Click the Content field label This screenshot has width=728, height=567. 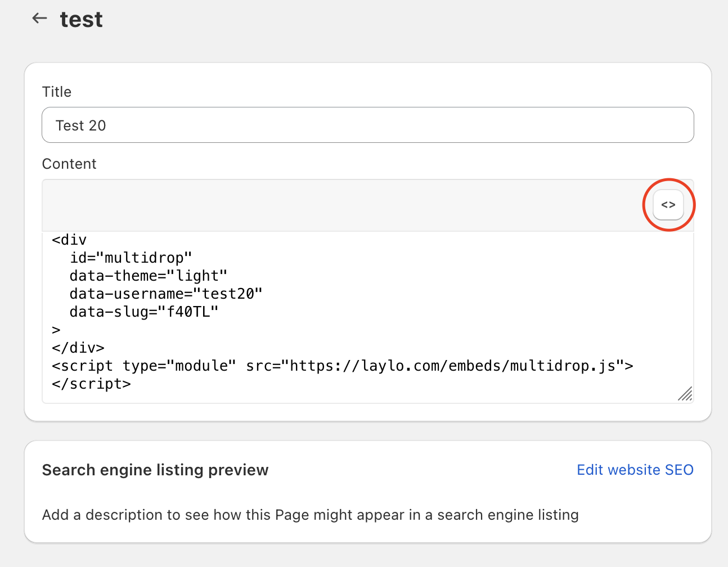pyautogui.click(x=69, y=164)
